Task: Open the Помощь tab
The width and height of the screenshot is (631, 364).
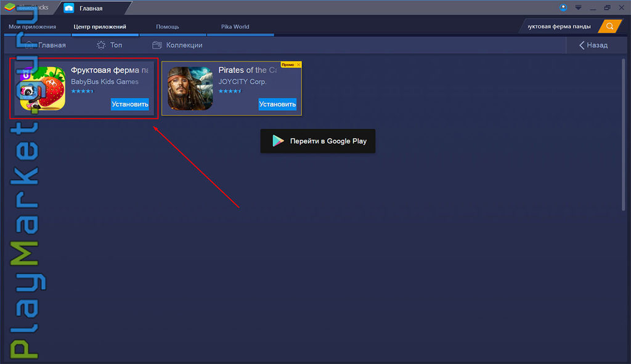Action: pos(168,26)
